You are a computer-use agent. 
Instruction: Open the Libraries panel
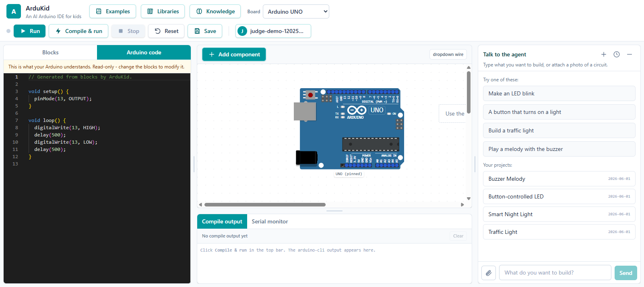point(163,11)
